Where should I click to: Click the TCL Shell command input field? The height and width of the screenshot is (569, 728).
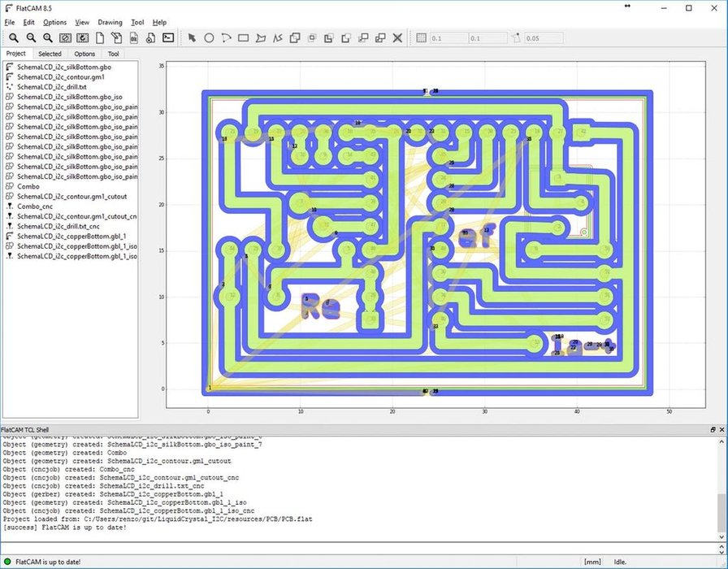click(x=359, y=548)
